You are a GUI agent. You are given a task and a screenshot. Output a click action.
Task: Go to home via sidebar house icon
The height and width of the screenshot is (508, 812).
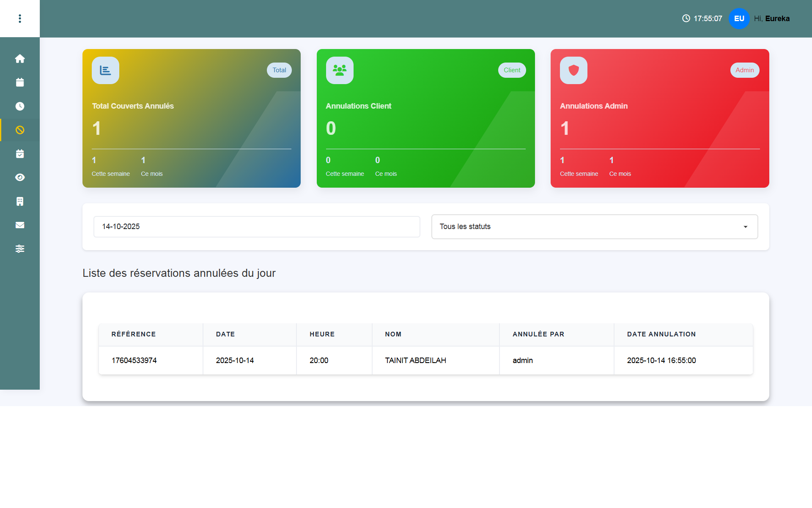[x=20, y=59]
